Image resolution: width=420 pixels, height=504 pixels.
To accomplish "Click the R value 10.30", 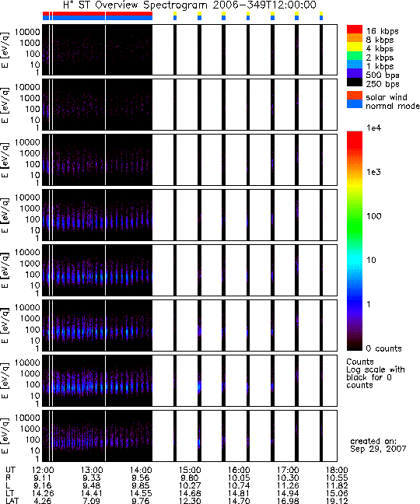I will pyautogui.click(x=288, y=478).
